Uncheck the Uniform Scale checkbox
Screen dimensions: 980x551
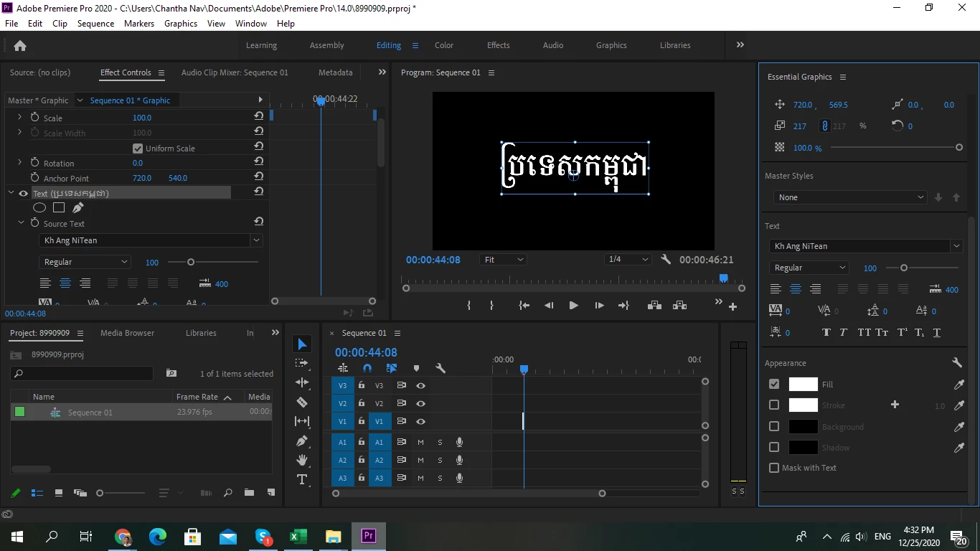coord(138,149)
